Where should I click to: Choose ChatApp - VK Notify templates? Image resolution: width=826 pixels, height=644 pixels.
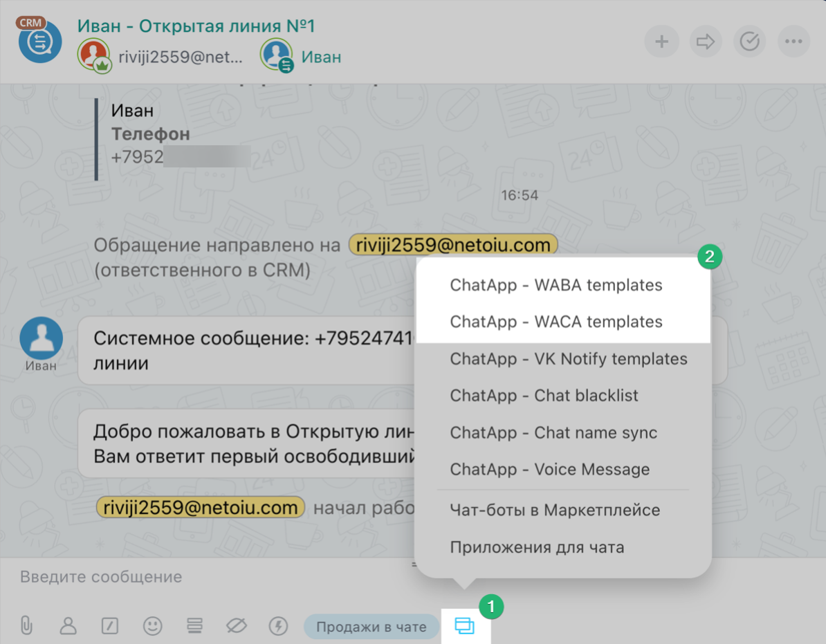[568, 359]
